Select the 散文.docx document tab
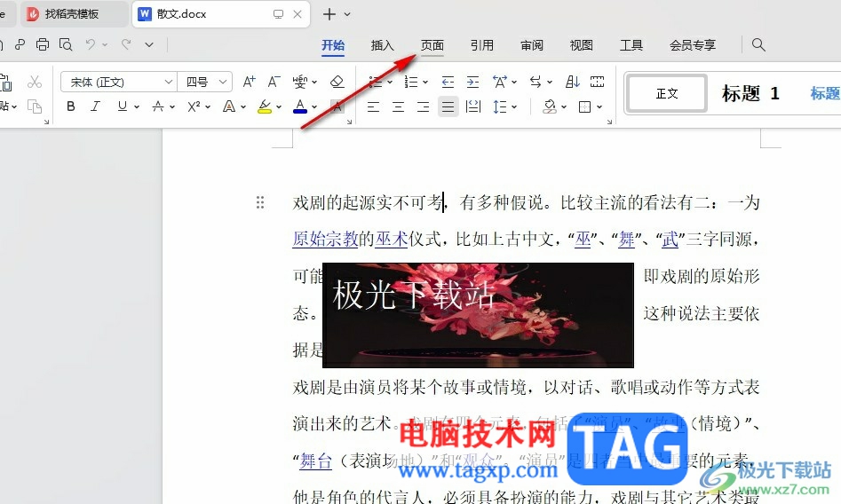Screen dimensions: 841x504 221,14
